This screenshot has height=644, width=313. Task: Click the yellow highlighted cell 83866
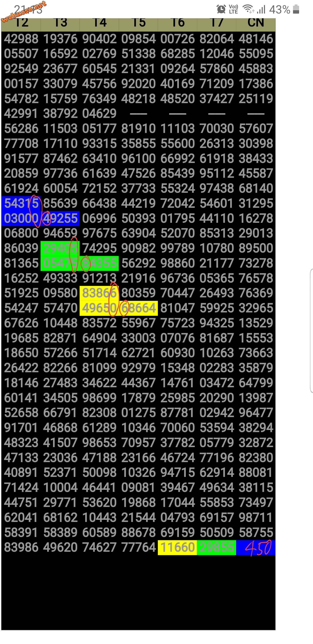(x=99, y=293)
